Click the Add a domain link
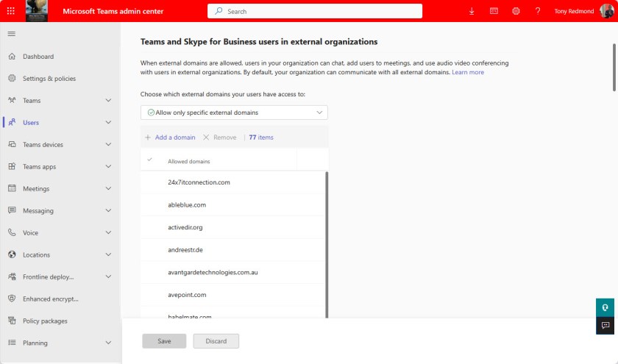The height and width of the screenshot is (364, 618). 175,138
